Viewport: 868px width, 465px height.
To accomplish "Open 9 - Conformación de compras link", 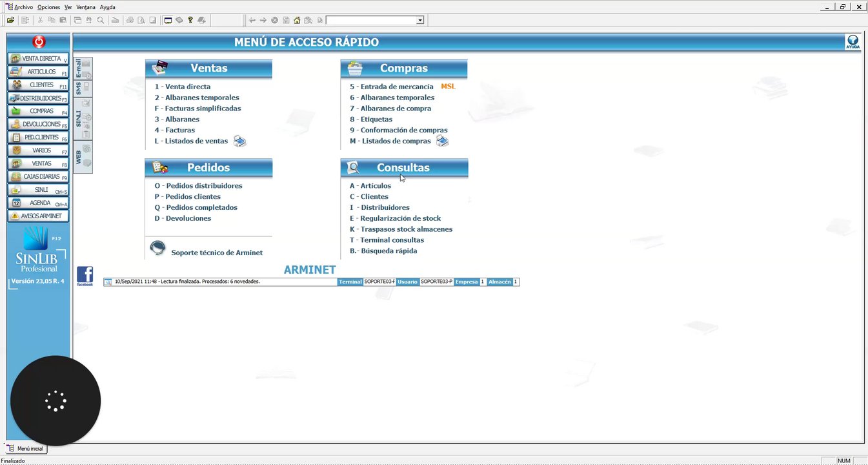I will coord(399,130).
